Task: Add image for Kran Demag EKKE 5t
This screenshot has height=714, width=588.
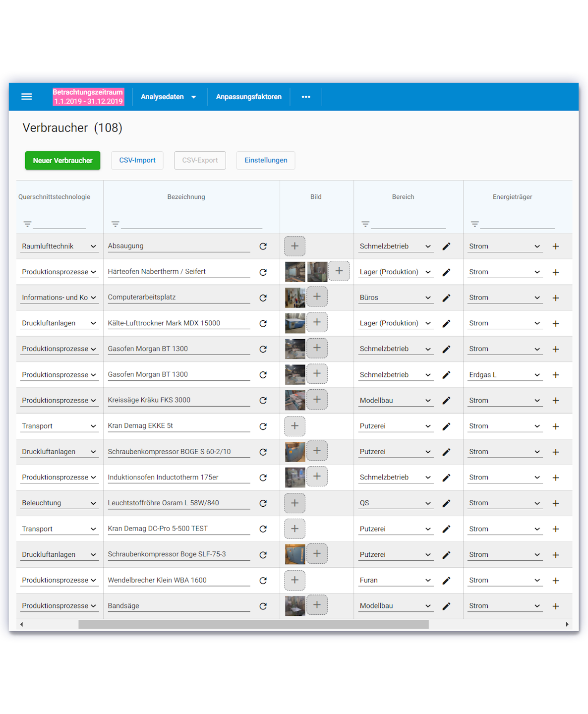Action: pyautogui.click(x=294, y=426)
